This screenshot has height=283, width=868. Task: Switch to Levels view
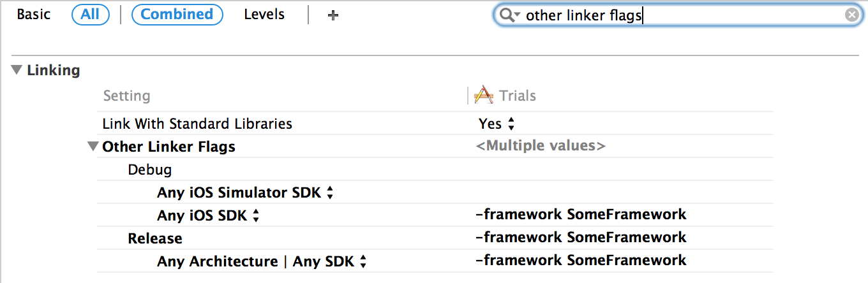click(x=264, y=15)
